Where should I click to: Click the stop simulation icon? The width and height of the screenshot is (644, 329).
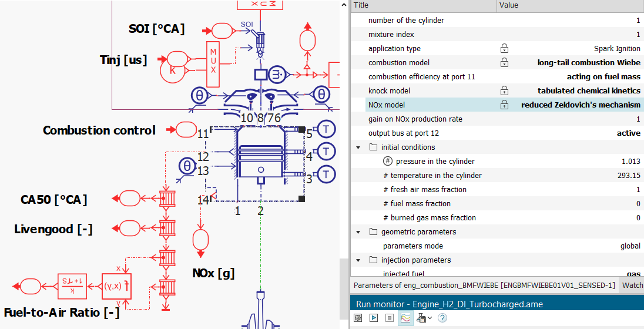click(389, 318)
